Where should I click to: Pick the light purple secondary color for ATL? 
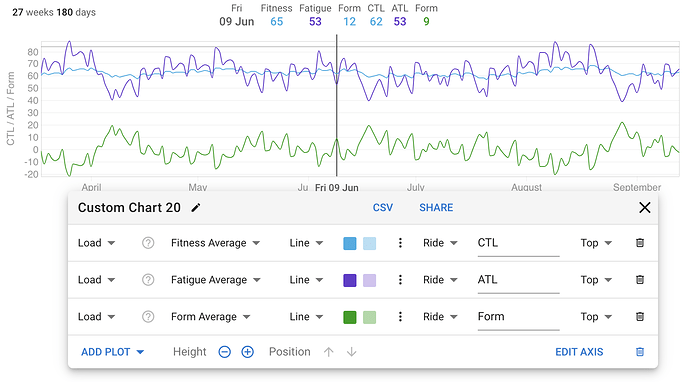tap(370, 280)
